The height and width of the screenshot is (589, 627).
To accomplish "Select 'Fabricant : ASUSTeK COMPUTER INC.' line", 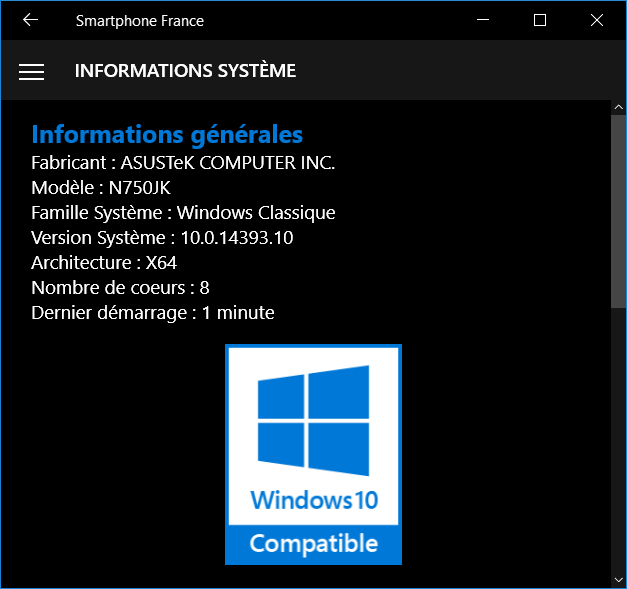I will tap(183, 163).
